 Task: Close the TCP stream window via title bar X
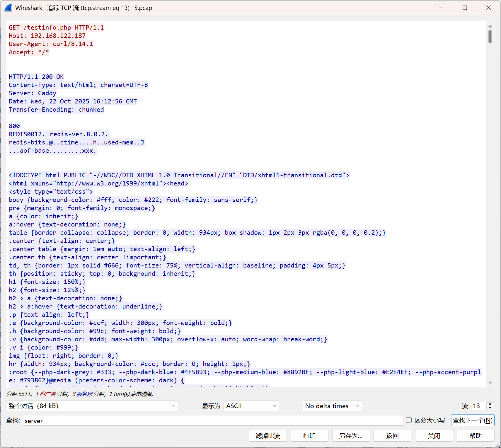click(488, 8)
